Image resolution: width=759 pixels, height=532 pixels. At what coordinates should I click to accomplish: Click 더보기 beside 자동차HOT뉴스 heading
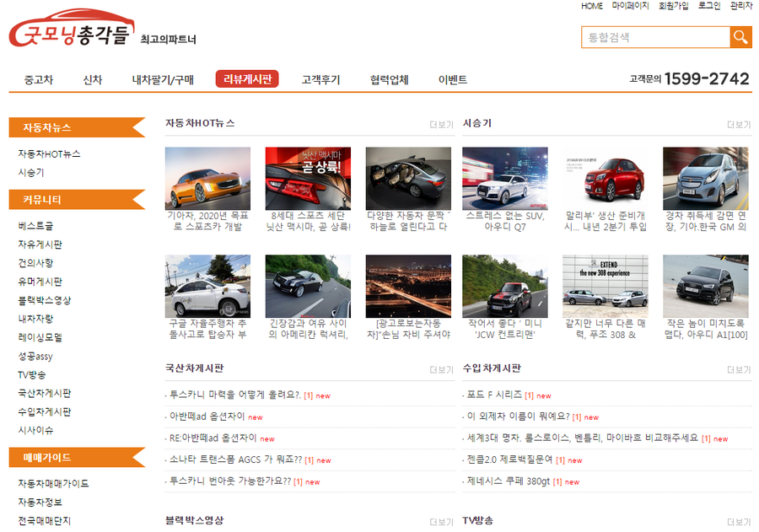(441, 125)
